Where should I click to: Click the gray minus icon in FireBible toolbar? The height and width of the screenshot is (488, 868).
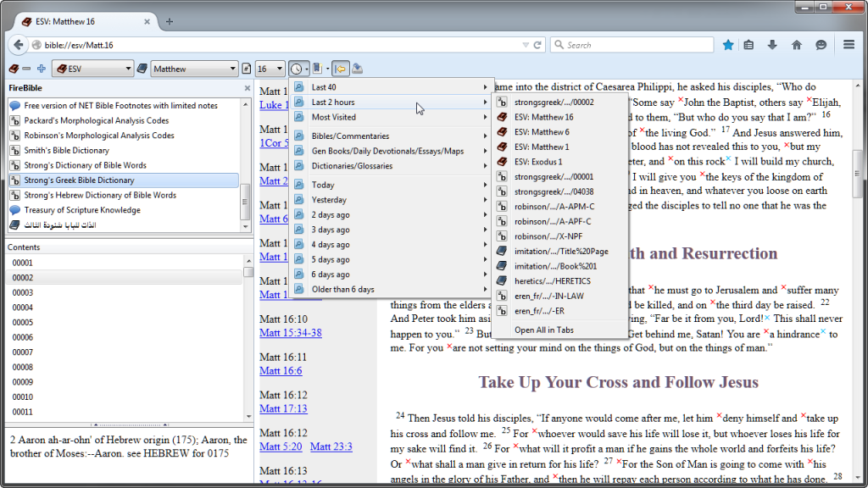point(27,69)
